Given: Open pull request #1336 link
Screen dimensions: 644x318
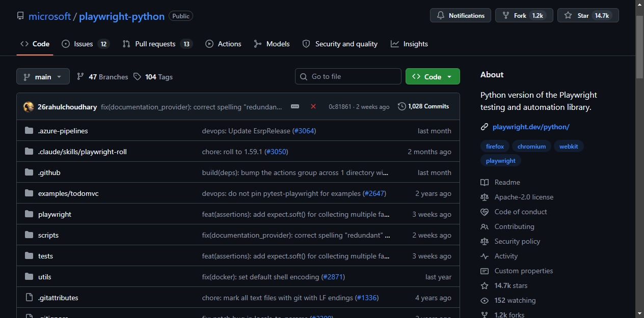Looking at the screenshot, I should pyautogui.click(x=367, y=298).
